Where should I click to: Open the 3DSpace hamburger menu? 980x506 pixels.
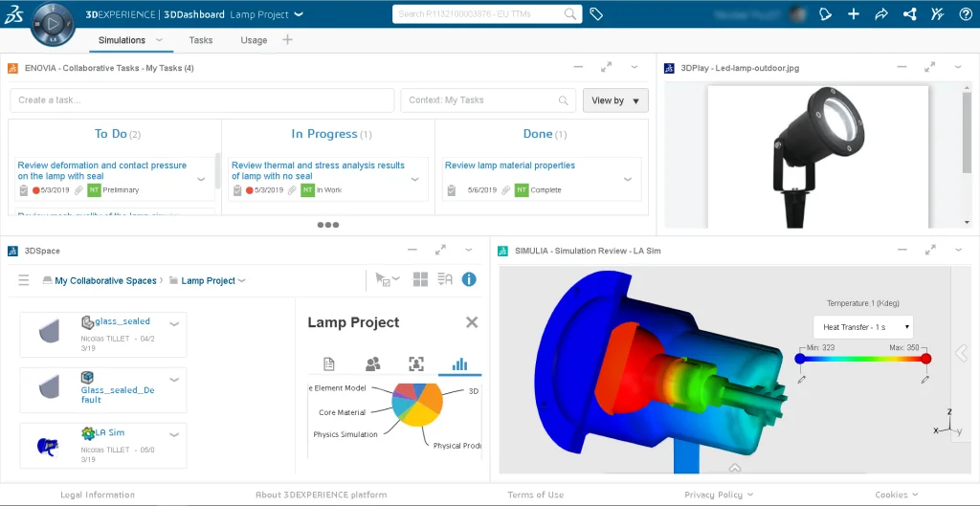pyautogui.click(x=24, y=280)
